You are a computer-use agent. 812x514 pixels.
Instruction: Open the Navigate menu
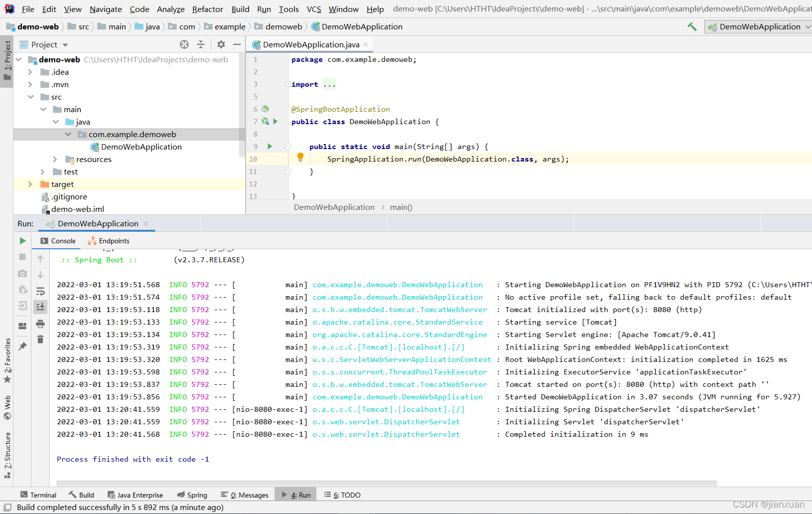[106, 9]
